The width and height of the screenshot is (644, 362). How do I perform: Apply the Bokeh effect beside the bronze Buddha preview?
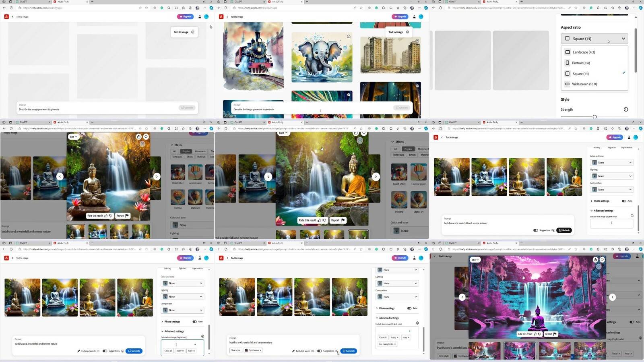[x=178, y=172]
